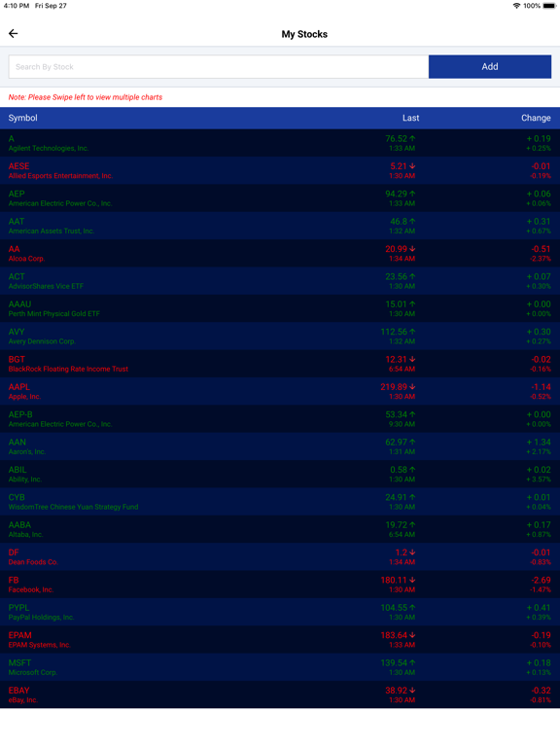Click the swipe left note text
Viewport: 560px width, 747px height.
(x=86, y=97)
